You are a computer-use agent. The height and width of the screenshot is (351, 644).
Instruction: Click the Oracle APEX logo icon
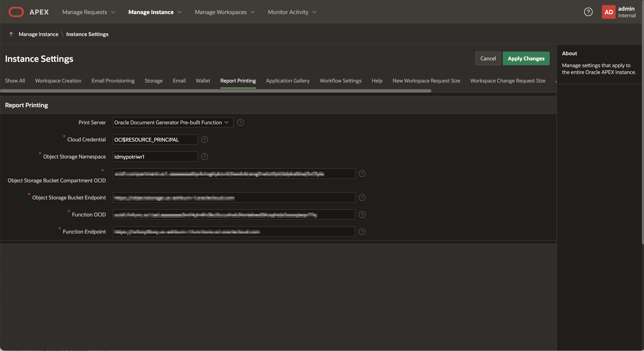(16, 12)
